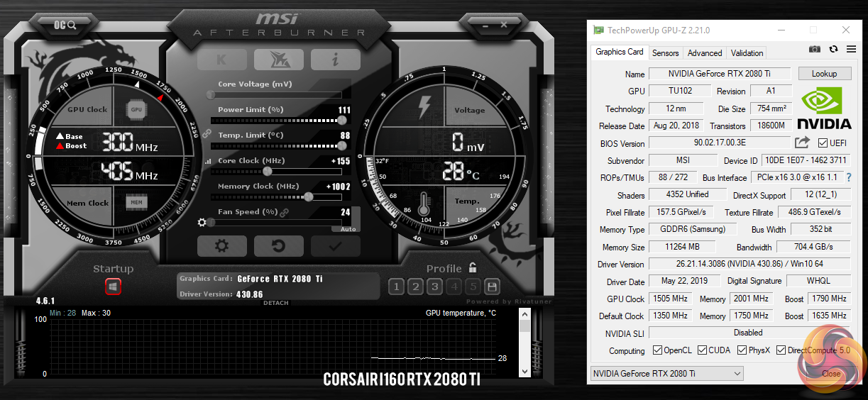The width and height of the screenshot is (868, 400).
Task: Adjust the Core Voltage slider
Action: click(x=275, y=94)
